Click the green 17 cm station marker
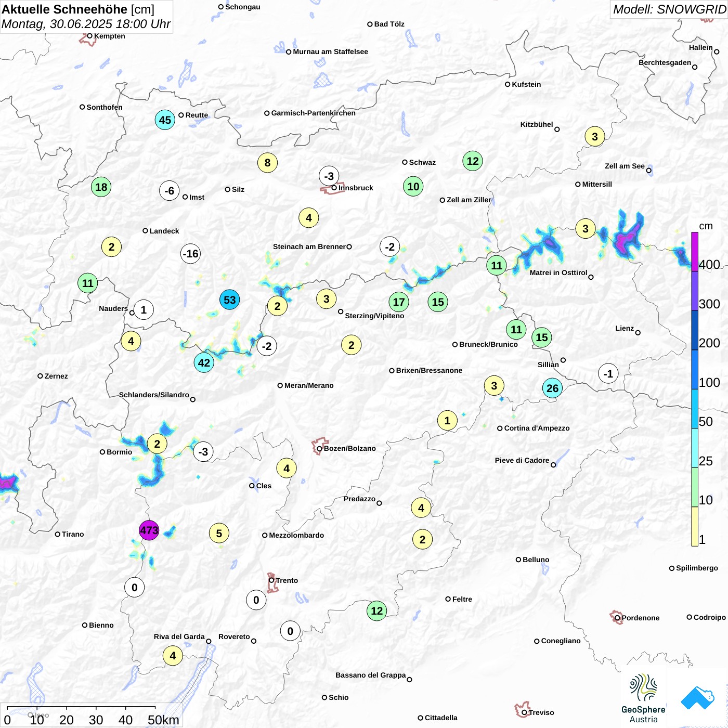Image resolution: width=728 pixels, height=728 pixels. (x=399, y=302)
